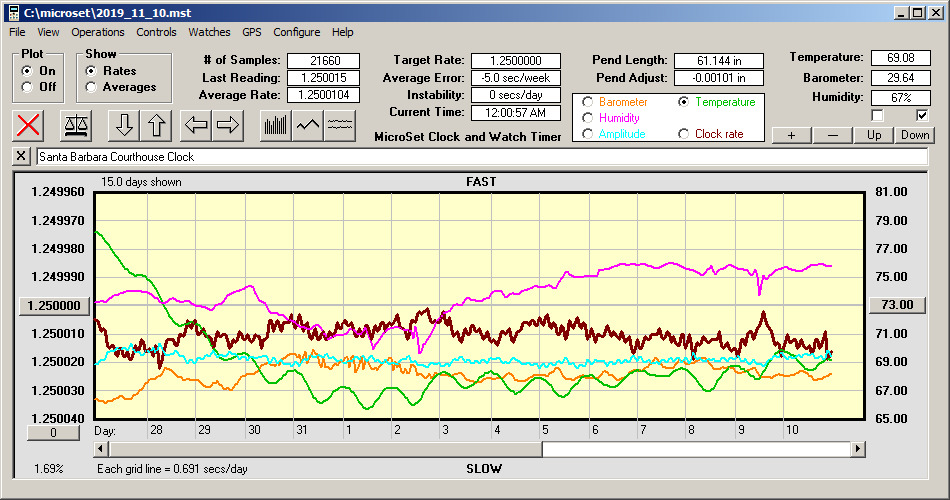Turn Plot On

coord(27,71)
